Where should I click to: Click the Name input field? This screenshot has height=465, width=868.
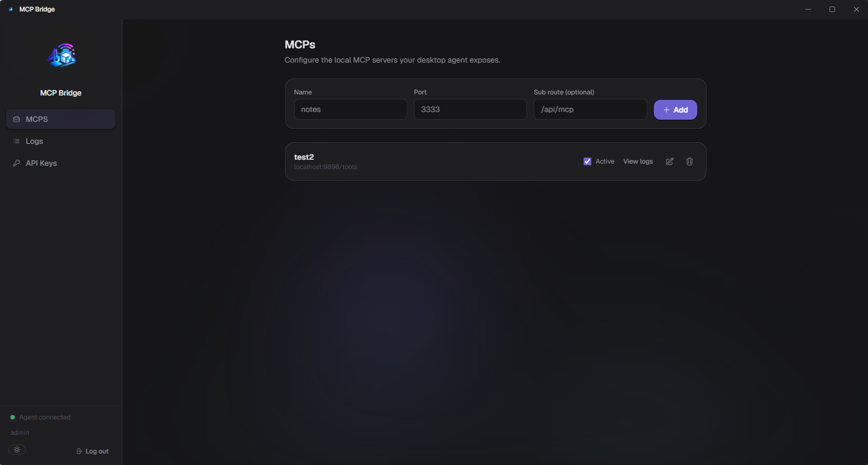coord(350,109)
